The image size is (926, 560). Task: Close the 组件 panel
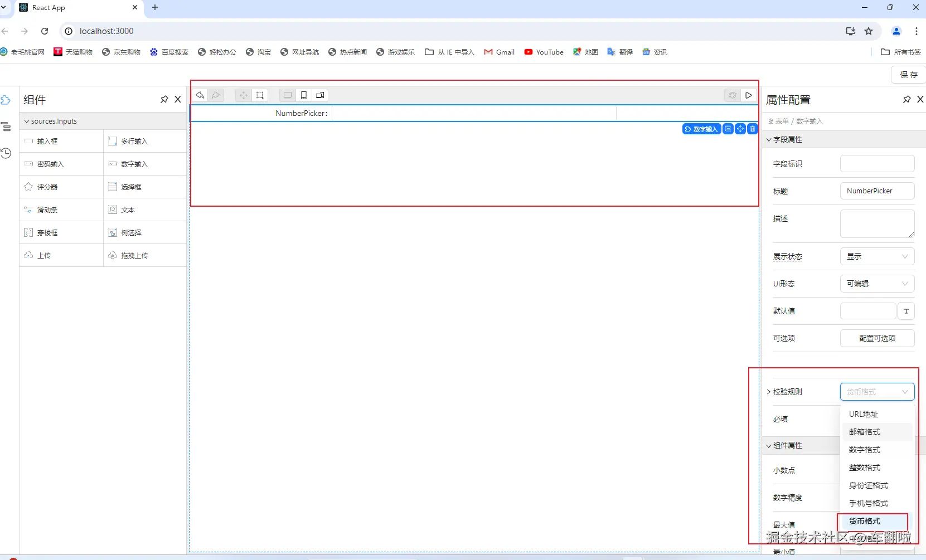click(x=178, y=99)
